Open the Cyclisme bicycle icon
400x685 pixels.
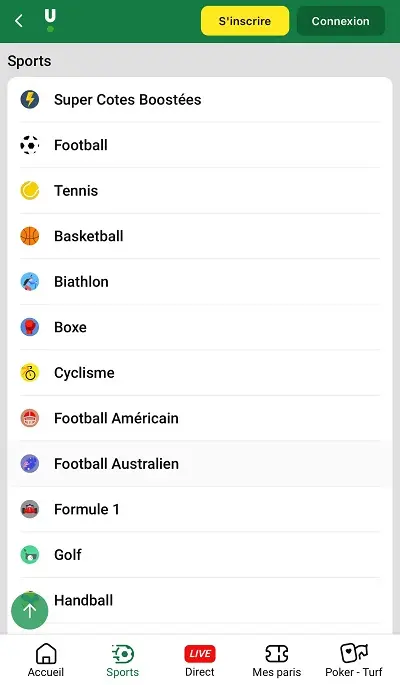[30, 373]
